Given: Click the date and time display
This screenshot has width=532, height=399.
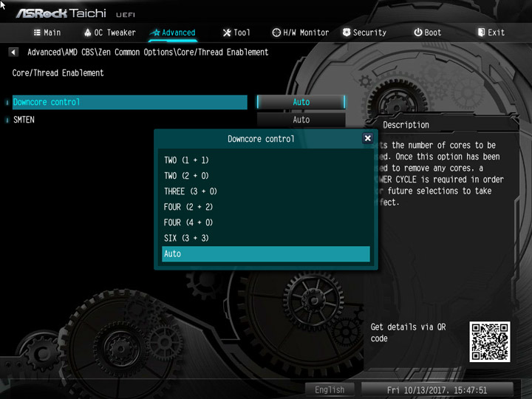Looking at the screenshot, I should click(437, 390).
